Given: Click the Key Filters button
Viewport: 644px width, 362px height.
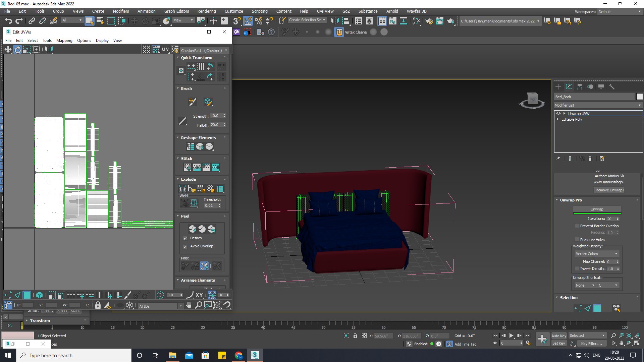Looking at the screenshot, I should [591, 344].
